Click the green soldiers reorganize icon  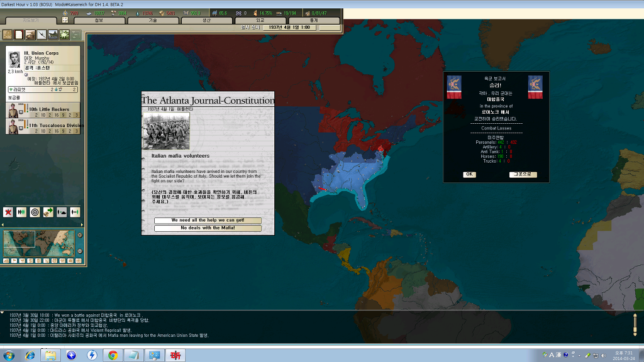point(21,212)
